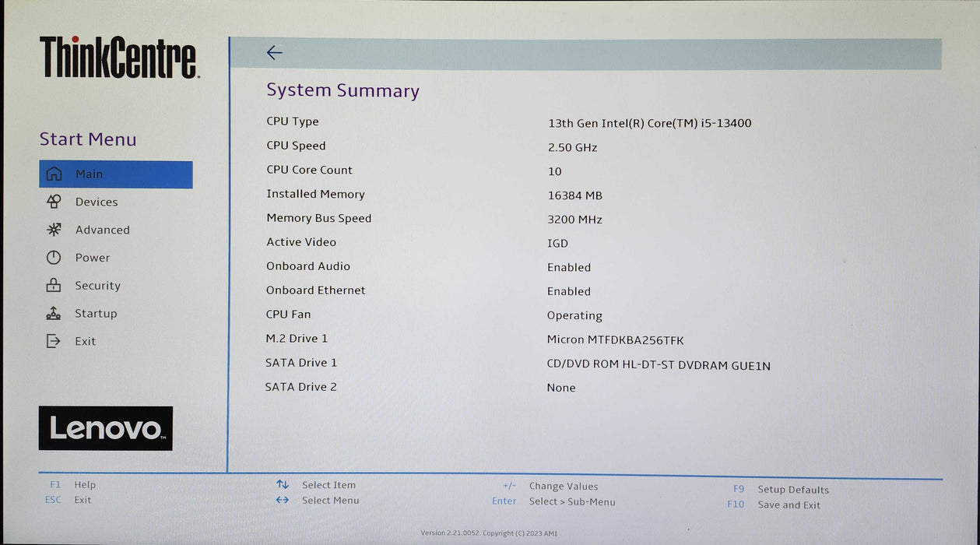Select the Main home icon

pyautogui.click(x=54, y=174)
